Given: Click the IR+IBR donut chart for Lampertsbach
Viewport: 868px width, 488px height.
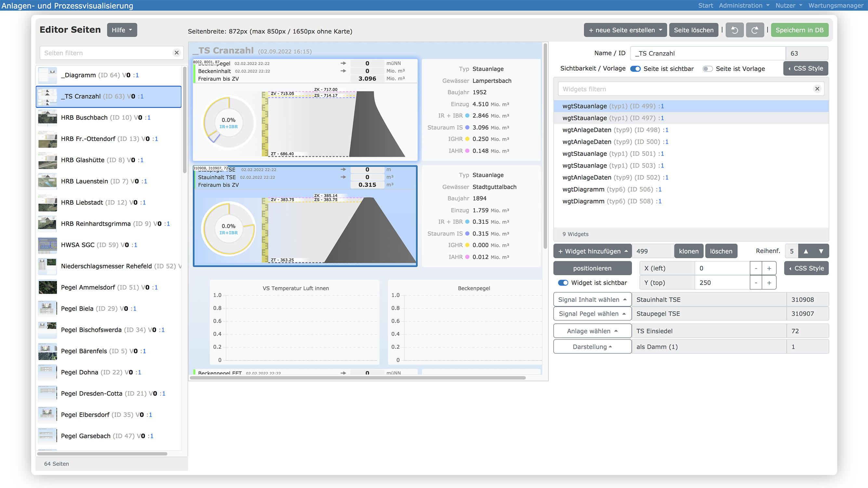Looking at the screenshot, I should pos(229,123).
